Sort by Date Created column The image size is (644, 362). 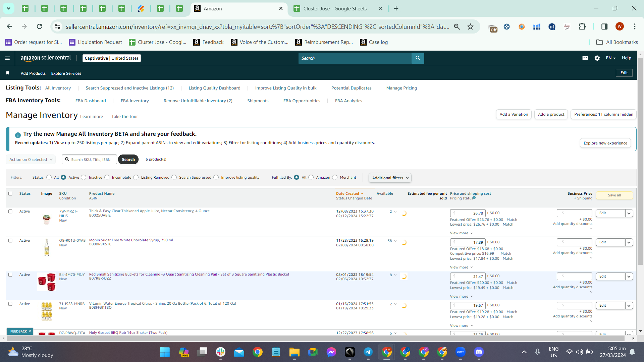pyautogui.click(x=350, y=193)
